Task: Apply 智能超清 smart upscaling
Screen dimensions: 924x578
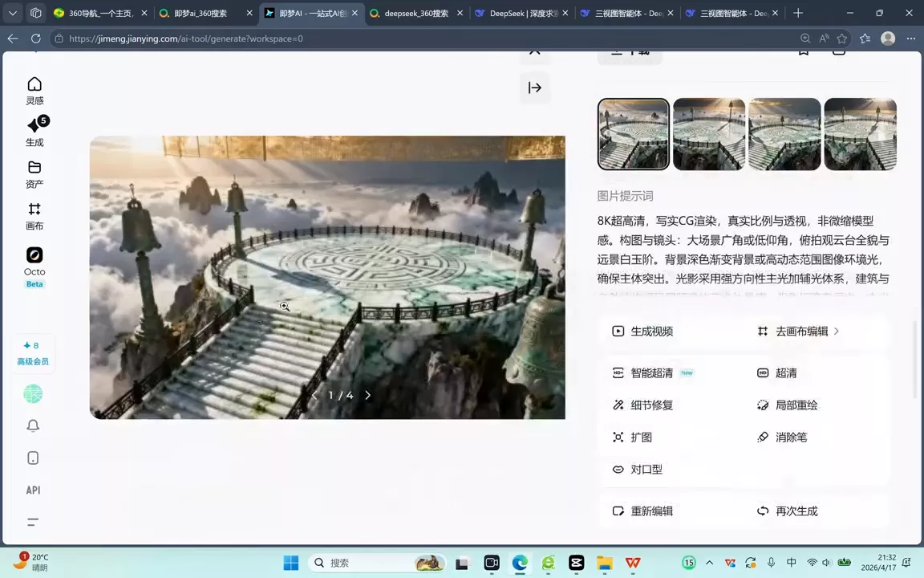Action: click(653, 372)
